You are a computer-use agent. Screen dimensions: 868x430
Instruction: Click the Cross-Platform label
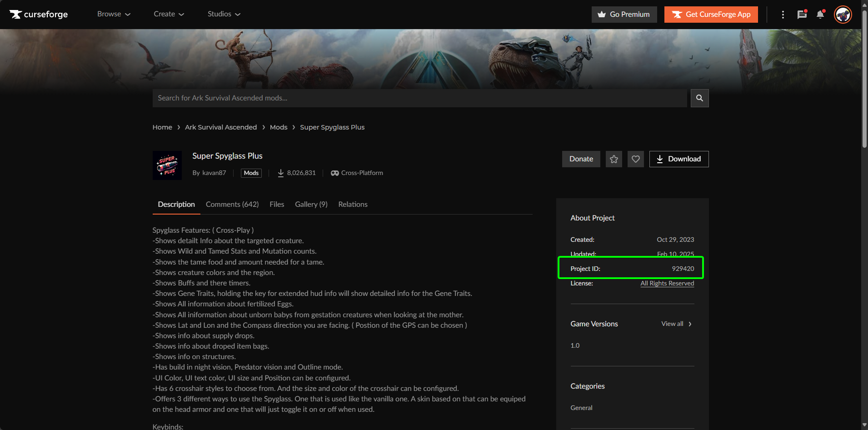(357, 173)
